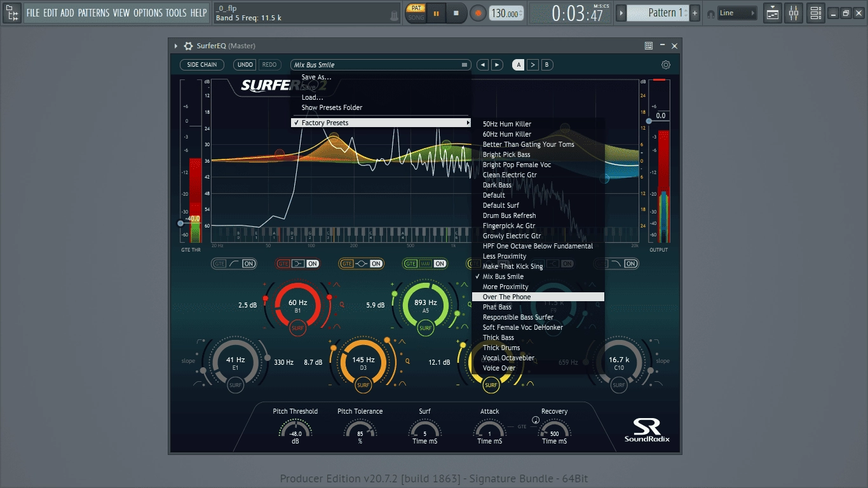
Task: Select the high-pass filter shape icon on first band
Action: 234,264
